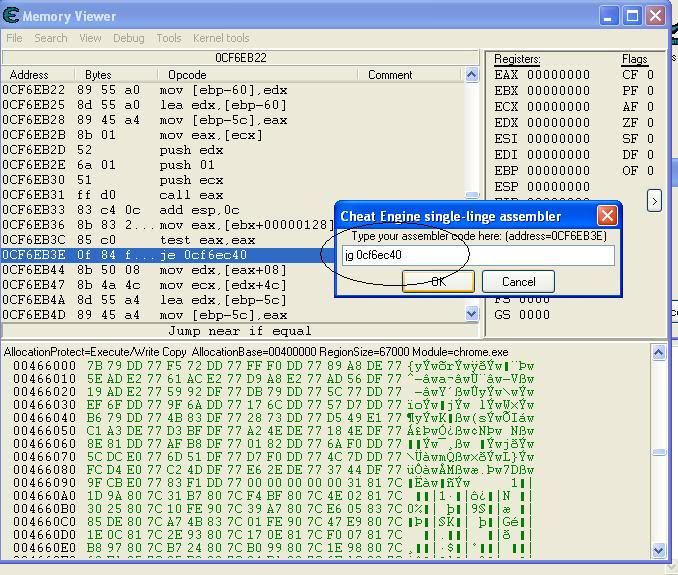Select the add esp,0c instruction row
The height and width of the screenshot is (575, 678).
click(168, 210)
